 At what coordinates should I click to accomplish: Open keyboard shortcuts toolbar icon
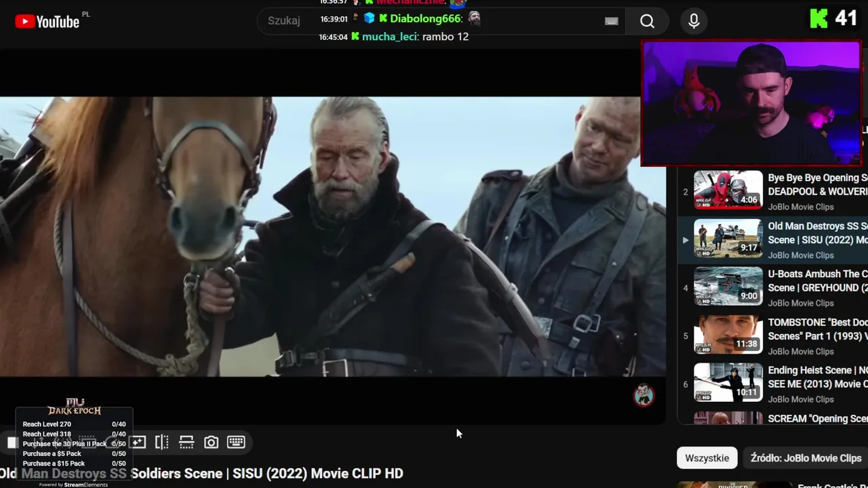coord(236,442)
